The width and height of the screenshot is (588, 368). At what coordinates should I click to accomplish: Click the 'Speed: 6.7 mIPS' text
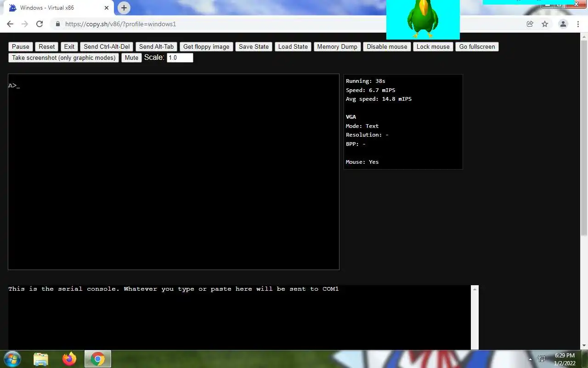370,90
